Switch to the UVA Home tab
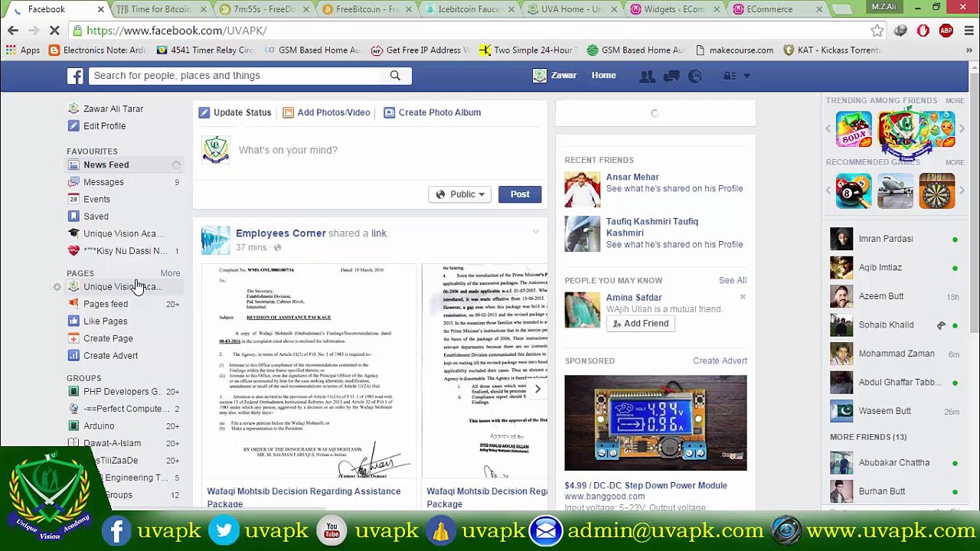 pos(572,9)
